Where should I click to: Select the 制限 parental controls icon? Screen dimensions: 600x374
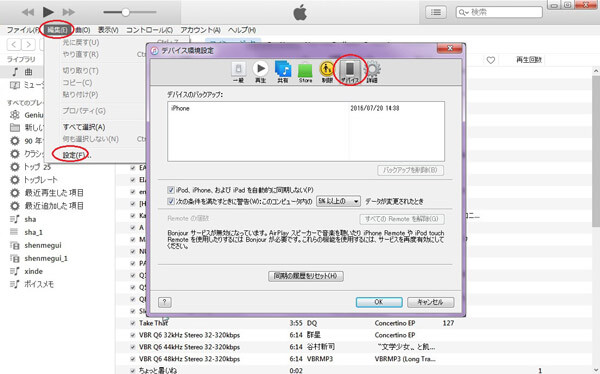tap(327, 72)
